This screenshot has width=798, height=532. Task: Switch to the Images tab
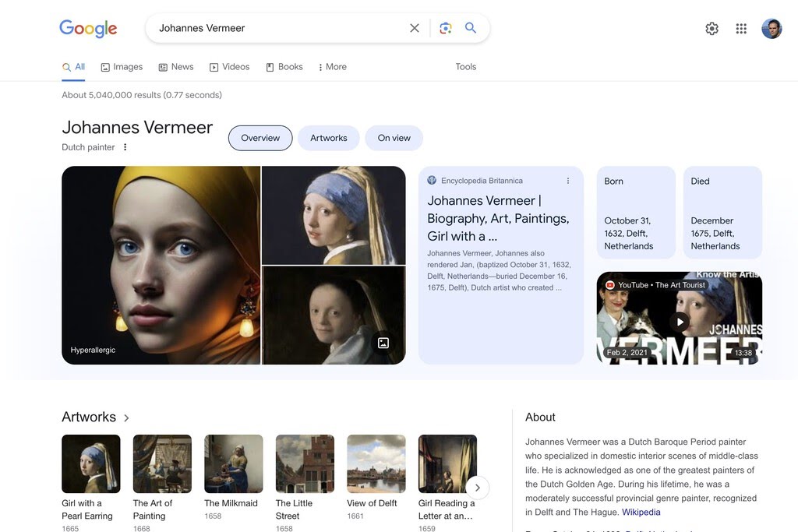(122, 67)
